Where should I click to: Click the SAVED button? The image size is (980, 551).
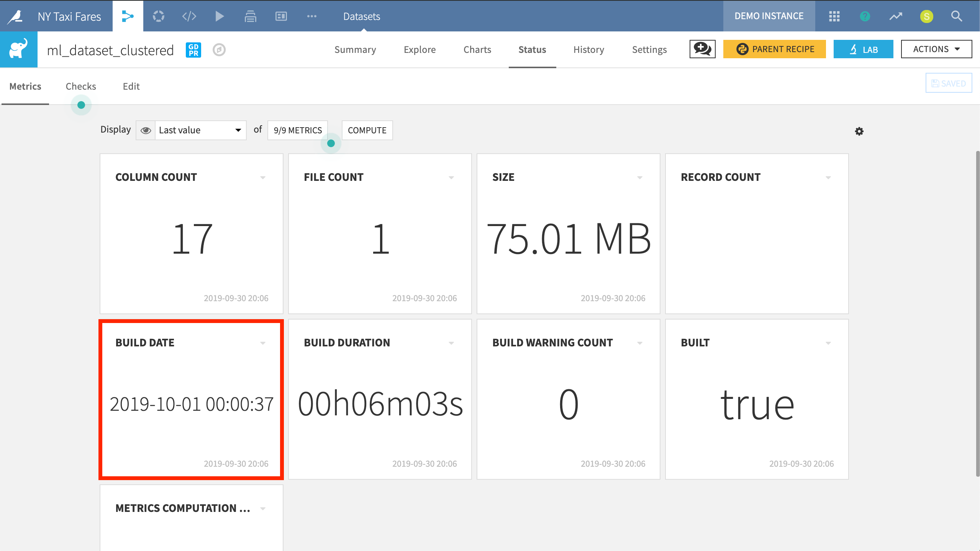(949, 83)
